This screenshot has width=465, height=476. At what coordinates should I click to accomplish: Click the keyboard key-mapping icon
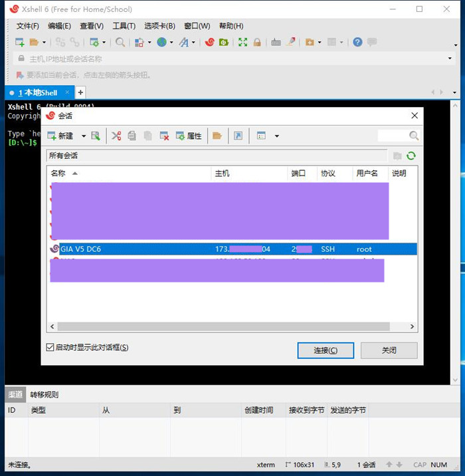[276, 42]
